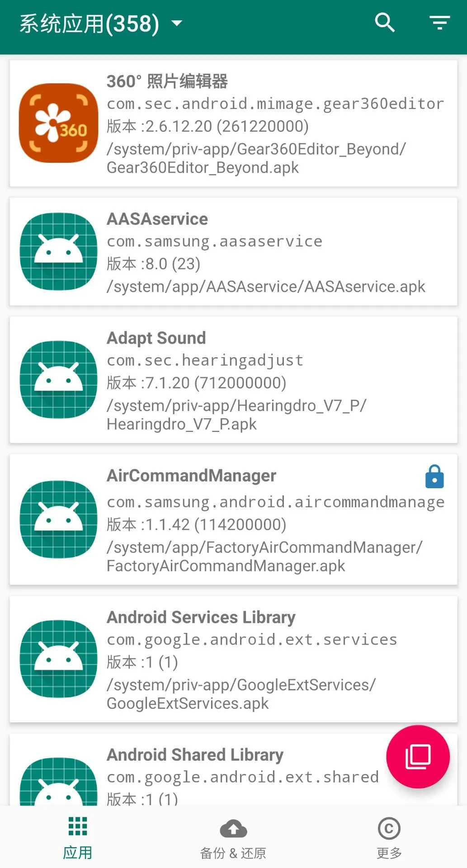This screenshot has height=868, width=467.
Task: Expand the 系统应用(358) dropdown arrow
Action: 177,23
